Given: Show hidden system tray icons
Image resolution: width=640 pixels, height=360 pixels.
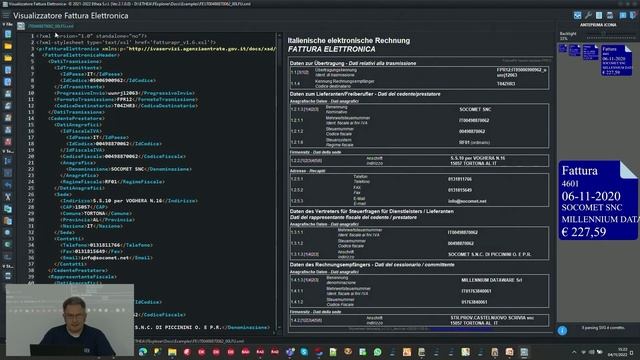Looking at the screenshot, I should [574, 352].
